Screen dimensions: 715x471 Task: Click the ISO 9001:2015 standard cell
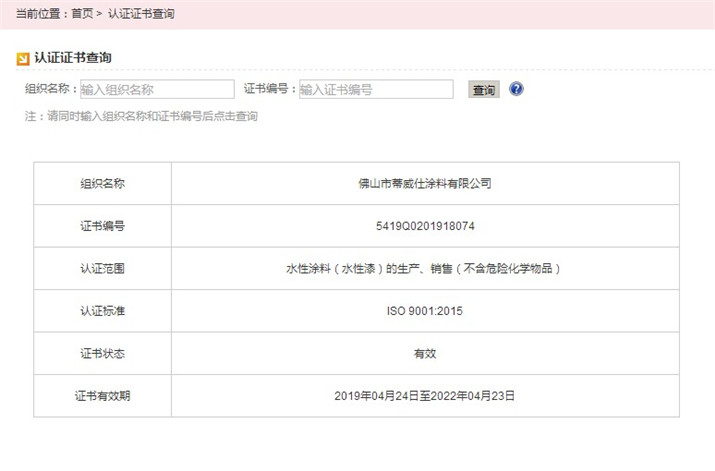pos(425,311)
